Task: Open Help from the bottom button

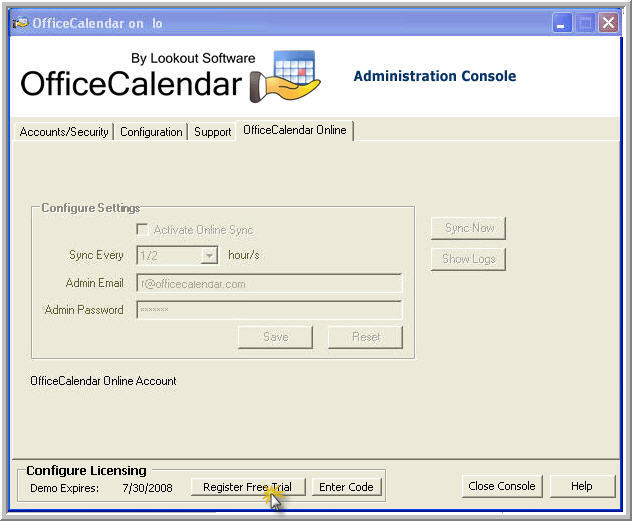Action: click(x=582, y=486)
